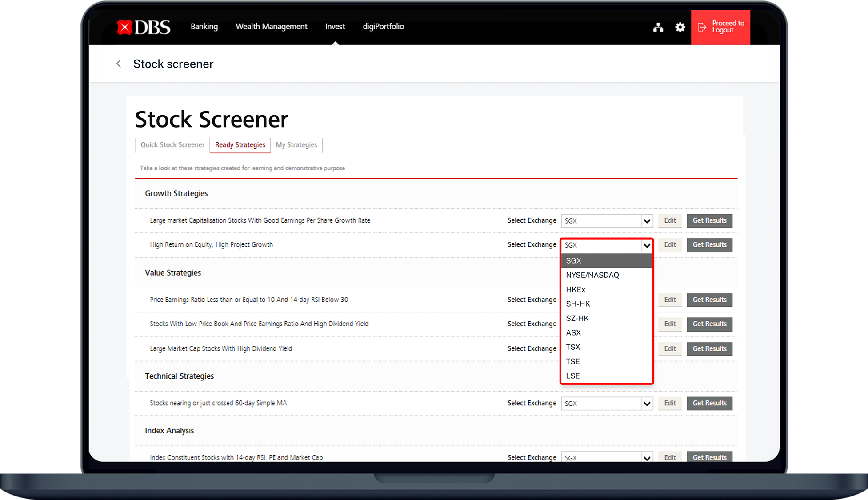Open the Invest menu
This screenshot has height=500, width=868.
point(335,27)
